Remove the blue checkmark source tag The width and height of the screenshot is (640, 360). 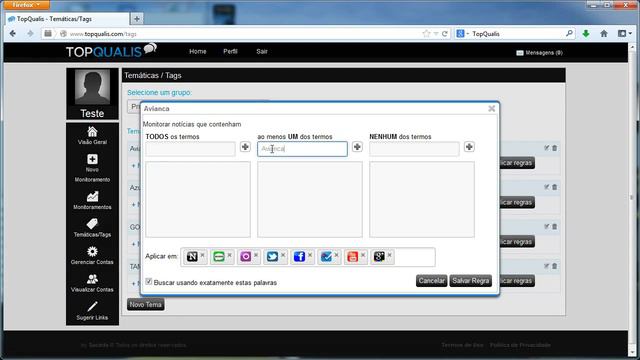336,255
